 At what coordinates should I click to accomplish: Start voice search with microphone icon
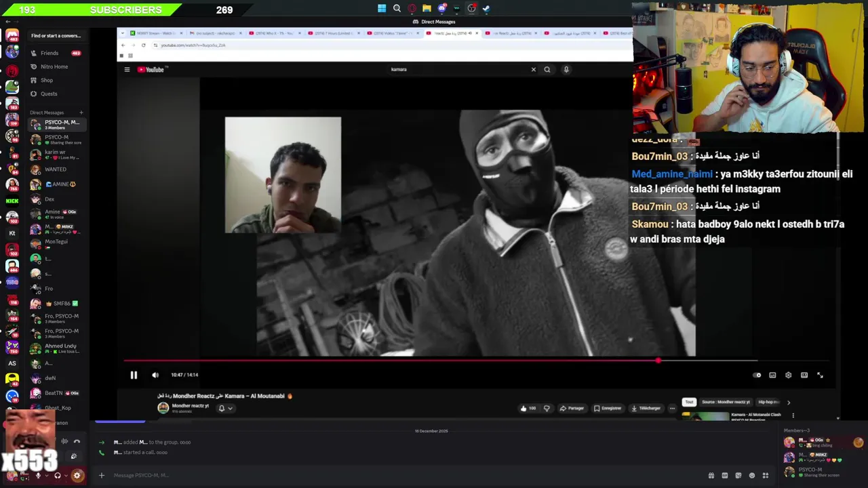[x=566, y=69]
